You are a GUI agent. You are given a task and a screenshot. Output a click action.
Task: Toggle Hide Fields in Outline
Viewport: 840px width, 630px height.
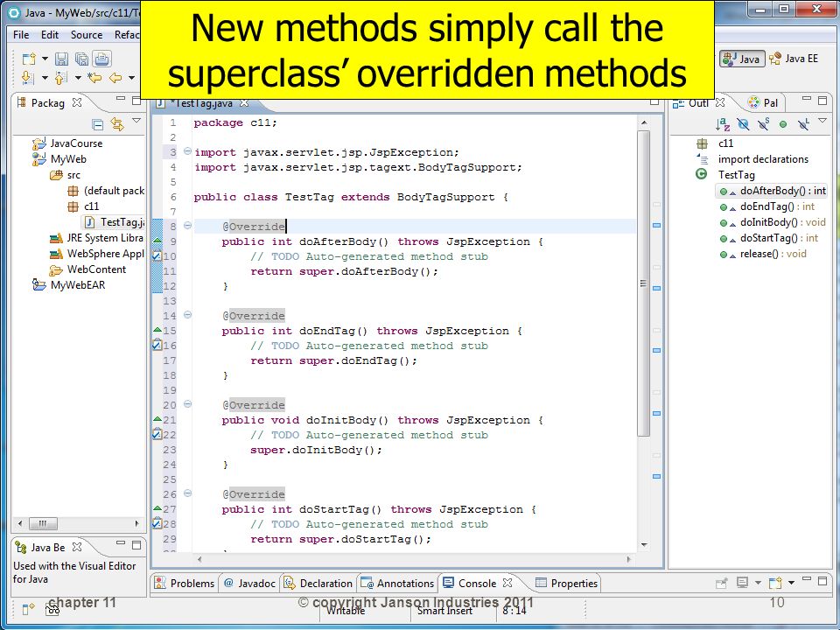743,124
